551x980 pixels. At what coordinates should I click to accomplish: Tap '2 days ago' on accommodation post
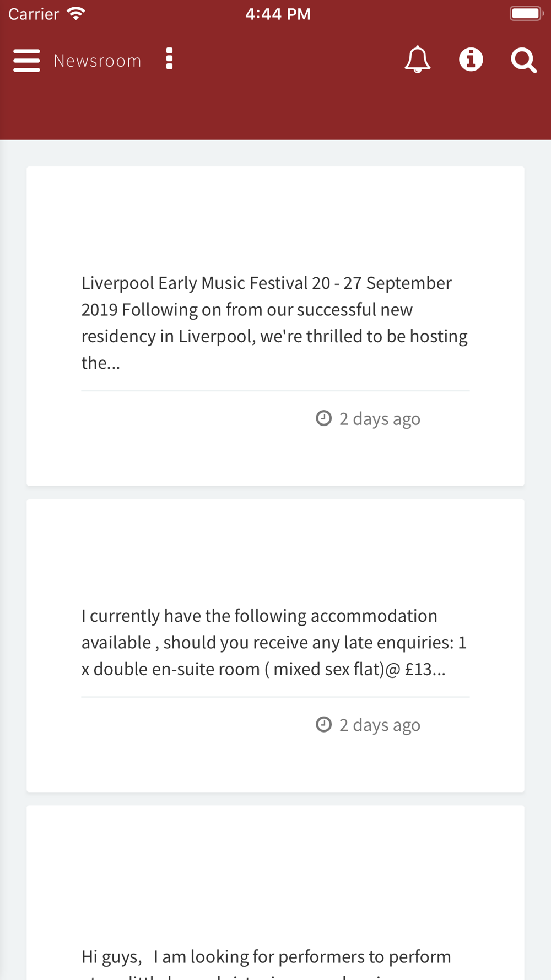(x=380, y=725)
